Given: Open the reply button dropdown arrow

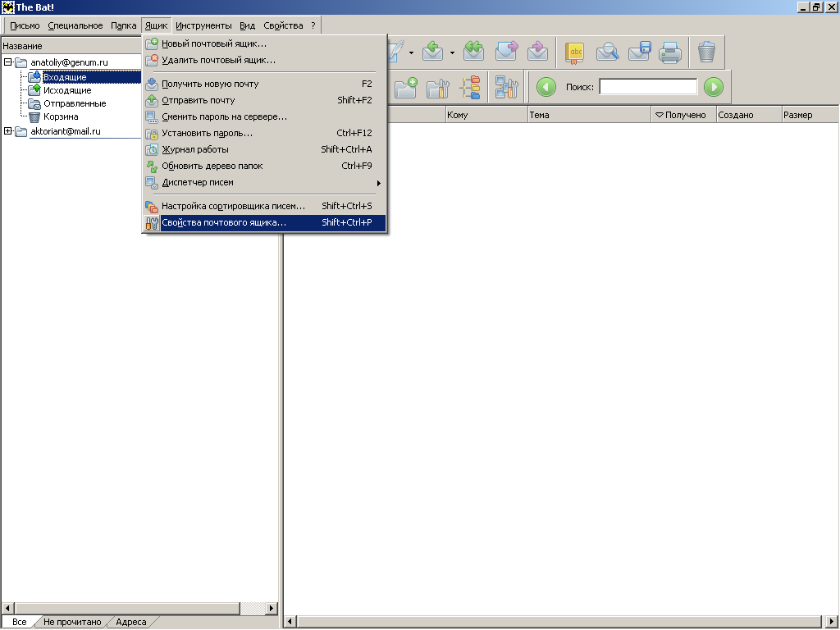Looking at the screenshot, I should point(451,53).
